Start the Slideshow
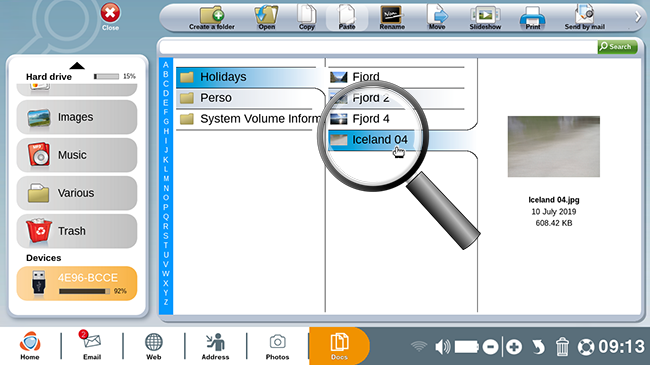650x365 pixels. pyautogui.click(x=485, y=18)
